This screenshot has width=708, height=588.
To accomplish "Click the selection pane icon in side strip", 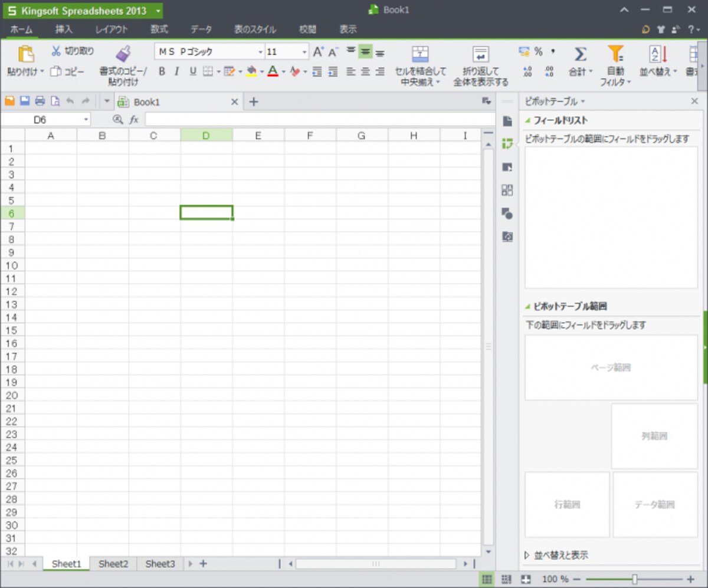I will click(507, 167).
